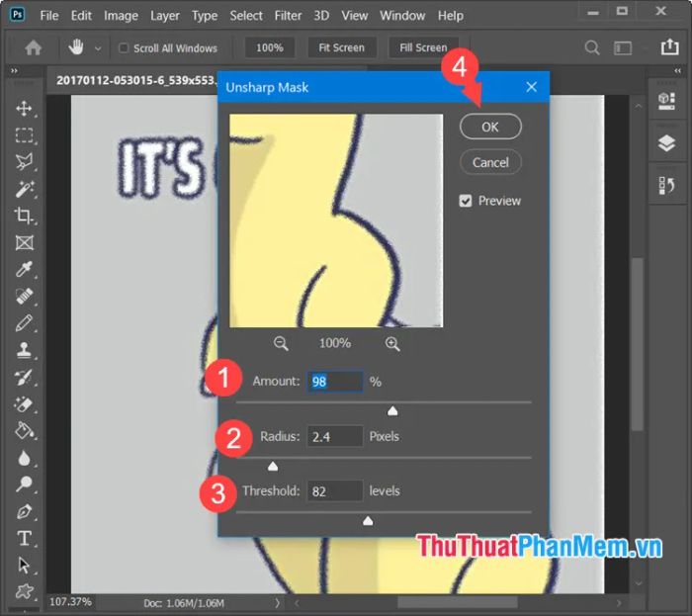Viewport: 692px width, 616px height.
Task: Select the Polygonal Lasso tool
Action: point(24,162)
